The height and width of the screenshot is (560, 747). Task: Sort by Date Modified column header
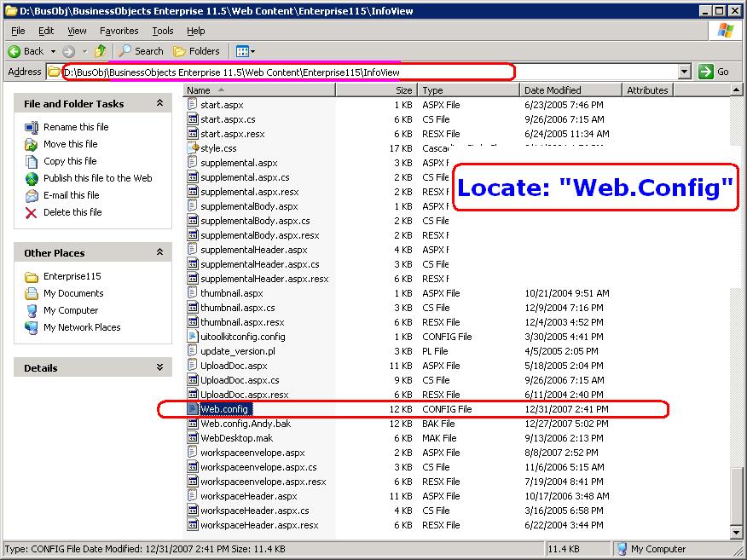[570, 90]
